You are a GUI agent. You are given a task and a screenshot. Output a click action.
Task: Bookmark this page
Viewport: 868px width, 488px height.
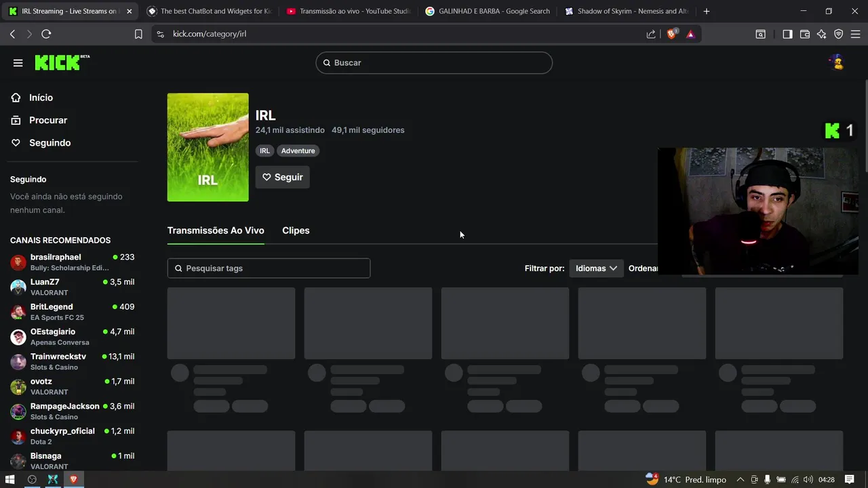[x=138, y=34]
